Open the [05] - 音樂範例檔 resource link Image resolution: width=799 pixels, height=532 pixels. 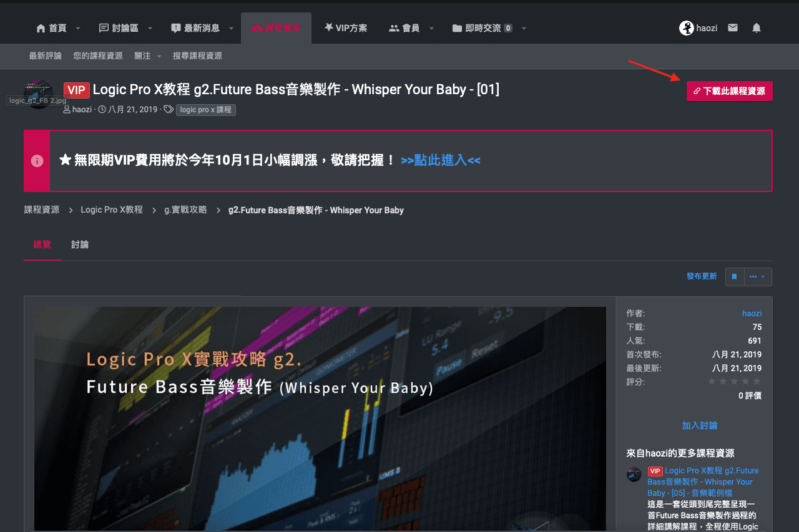click(x=703, y=482)
